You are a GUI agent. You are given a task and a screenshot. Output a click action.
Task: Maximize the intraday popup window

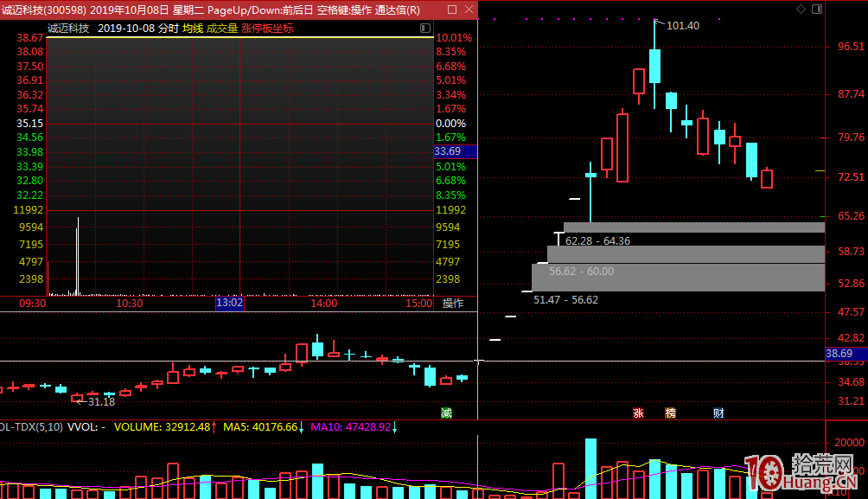(452, 10)
